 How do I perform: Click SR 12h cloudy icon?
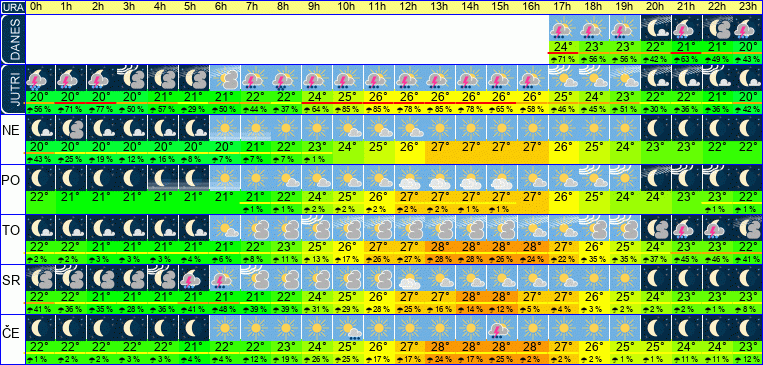409,278
